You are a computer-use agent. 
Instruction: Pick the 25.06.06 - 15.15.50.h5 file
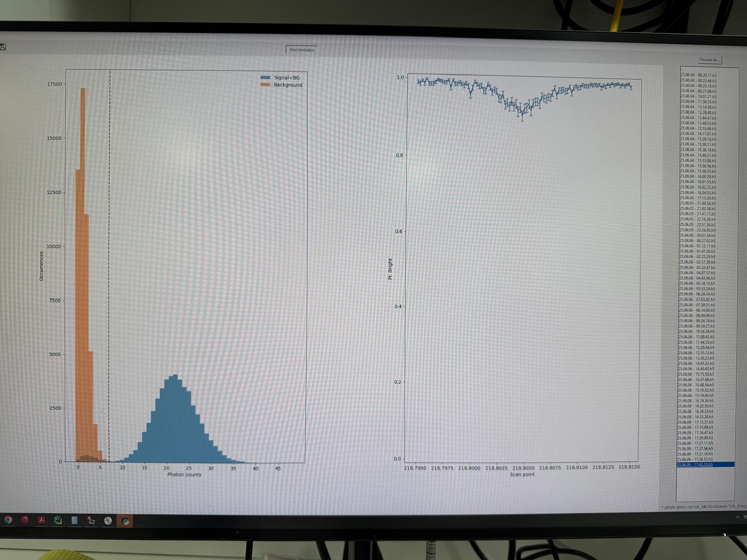coord(696,374)
